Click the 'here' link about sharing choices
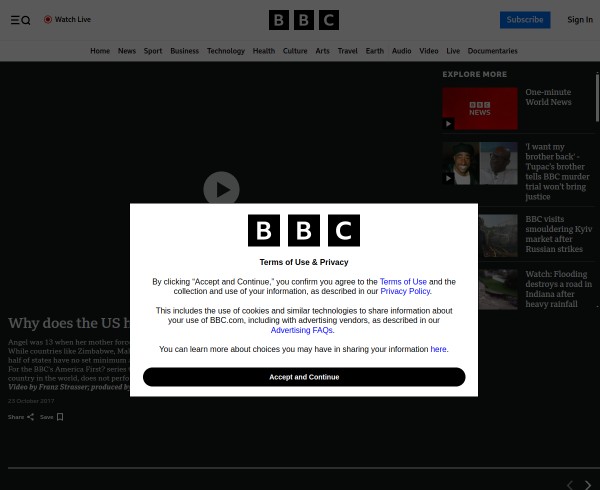Screen dimensions: 600x490 tap(438, 349)
